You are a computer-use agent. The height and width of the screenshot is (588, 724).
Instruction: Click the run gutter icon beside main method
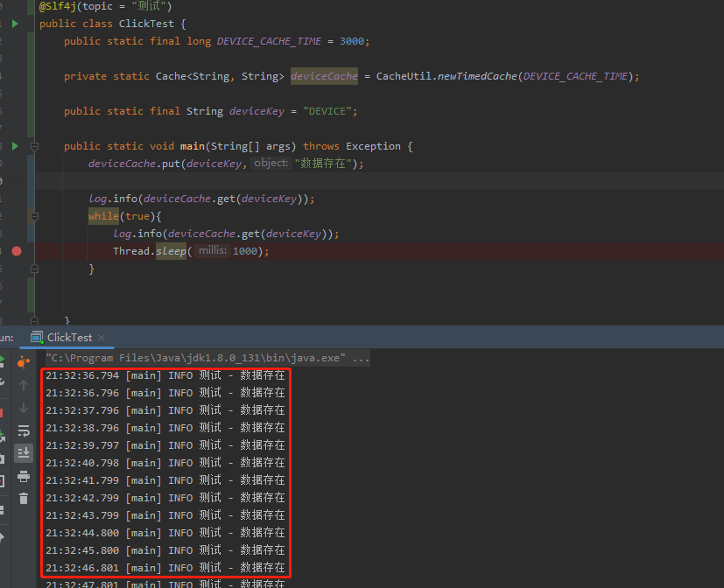pyautogui.click(x=15, y=146)
